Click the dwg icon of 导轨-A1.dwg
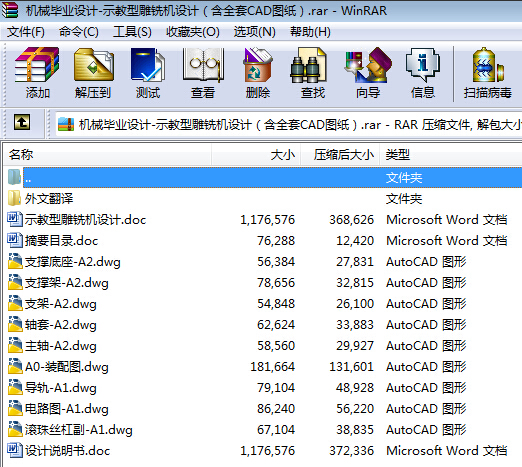Screen dimensions: 522x467 point(15,387)
